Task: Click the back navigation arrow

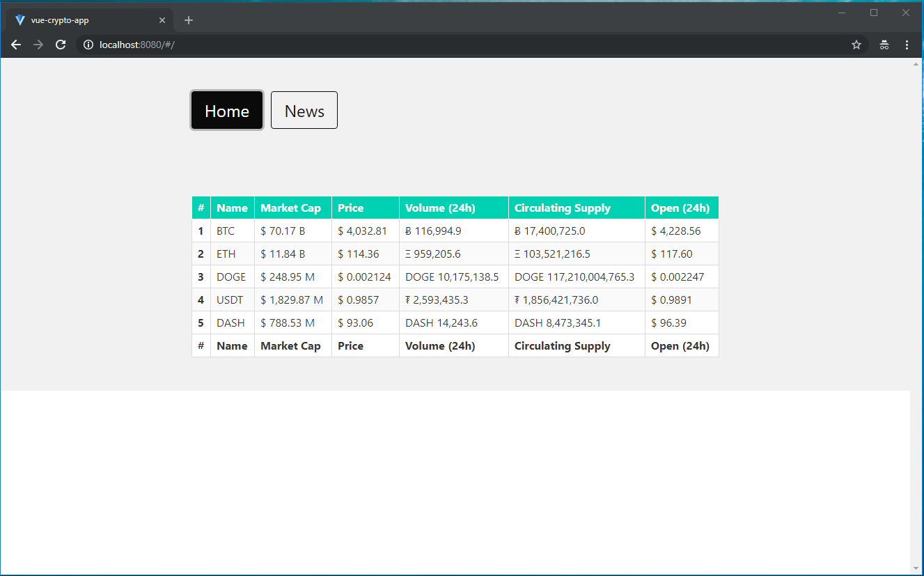Action: (x=15, y=44)
